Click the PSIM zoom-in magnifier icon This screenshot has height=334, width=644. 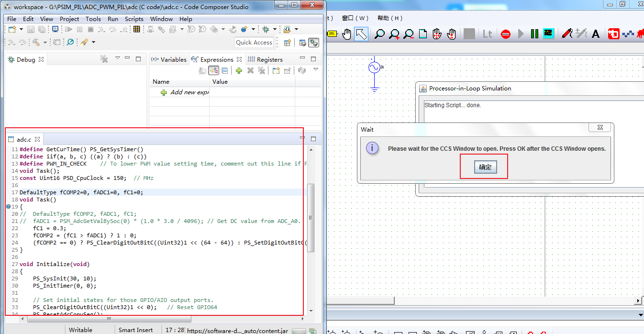[x=394, y=34]
